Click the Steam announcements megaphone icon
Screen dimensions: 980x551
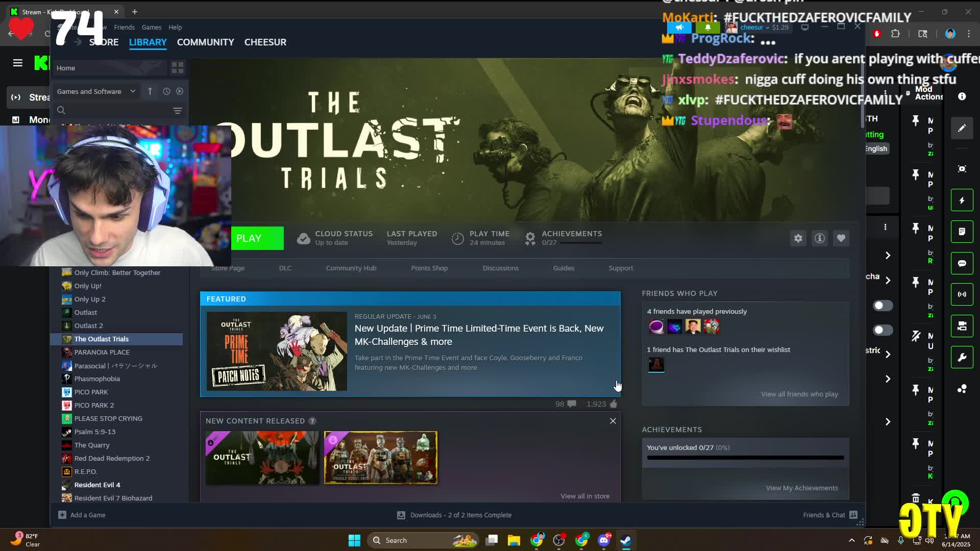(679, 28)
